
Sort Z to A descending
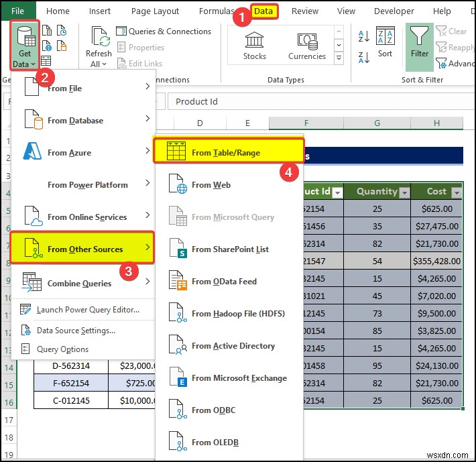tap(363, 58)
